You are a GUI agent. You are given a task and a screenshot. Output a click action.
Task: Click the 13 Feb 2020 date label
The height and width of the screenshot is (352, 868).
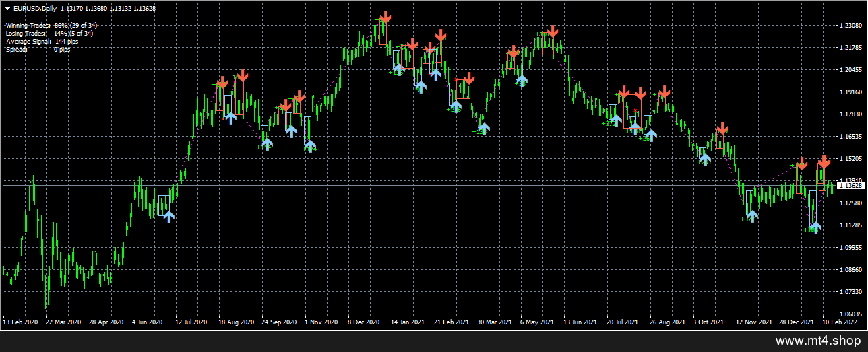(x=21, y=322)
